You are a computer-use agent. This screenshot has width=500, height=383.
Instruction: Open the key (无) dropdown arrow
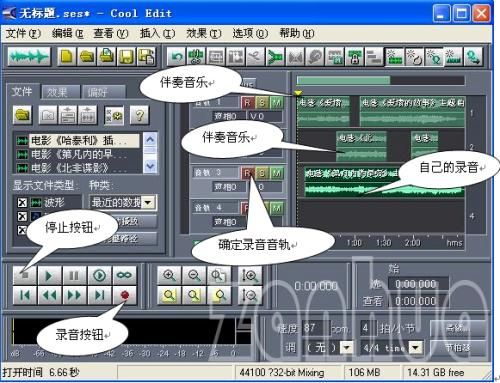347,348
